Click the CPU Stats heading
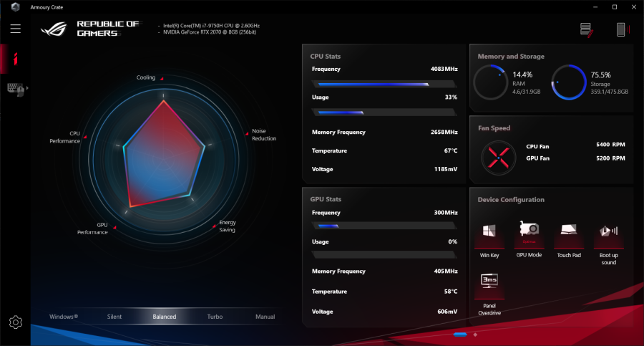The image size is (644, 346). (326, 57)
